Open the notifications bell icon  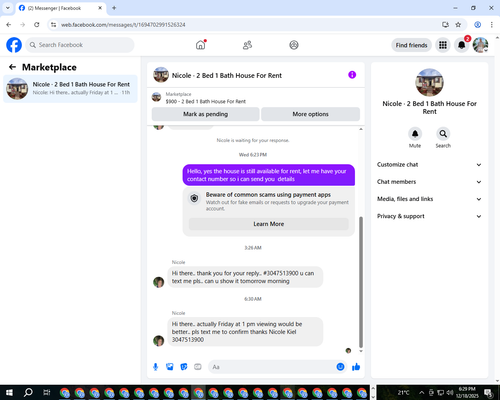click(462, 45)
